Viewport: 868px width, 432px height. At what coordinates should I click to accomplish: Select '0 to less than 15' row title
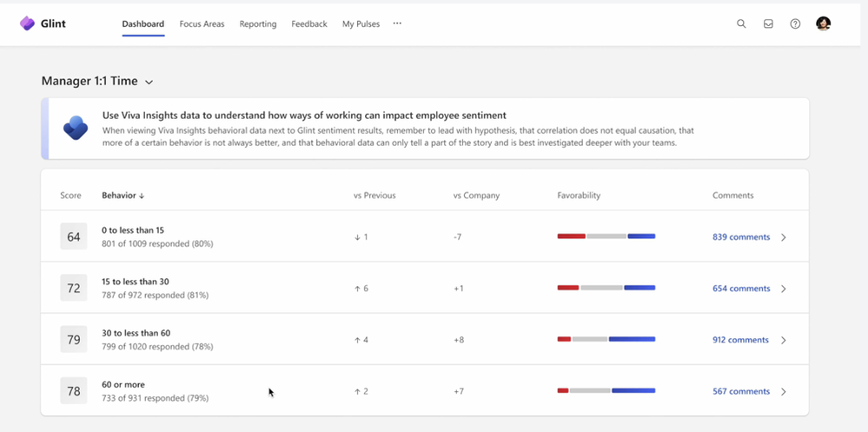click(133, 230)
